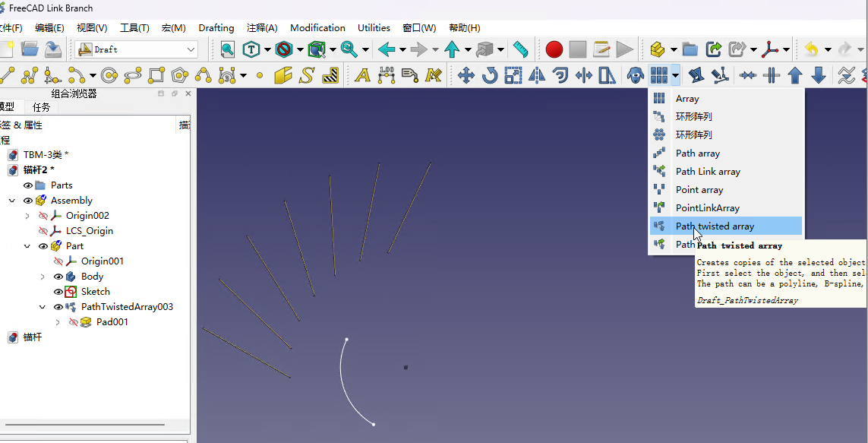The image size is (868, 443).
Task: Select the Draft Clone sheep icon
Action: coord(635,74)
